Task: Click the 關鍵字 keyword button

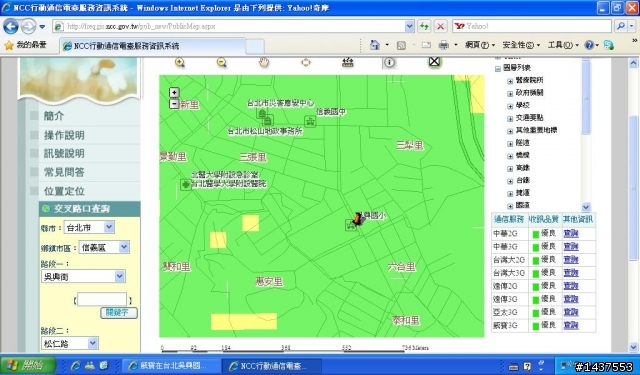Action: [119, 313]
